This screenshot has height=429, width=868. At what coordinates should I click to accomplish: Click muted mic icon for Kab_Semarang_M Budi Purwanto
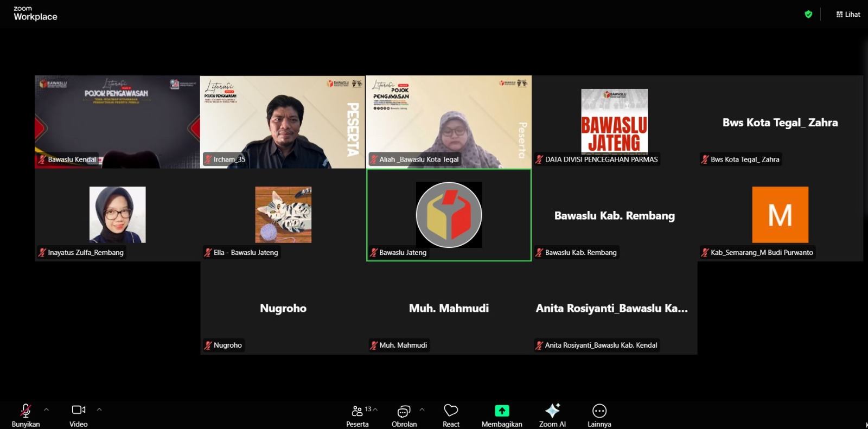(x=705, y=253)
